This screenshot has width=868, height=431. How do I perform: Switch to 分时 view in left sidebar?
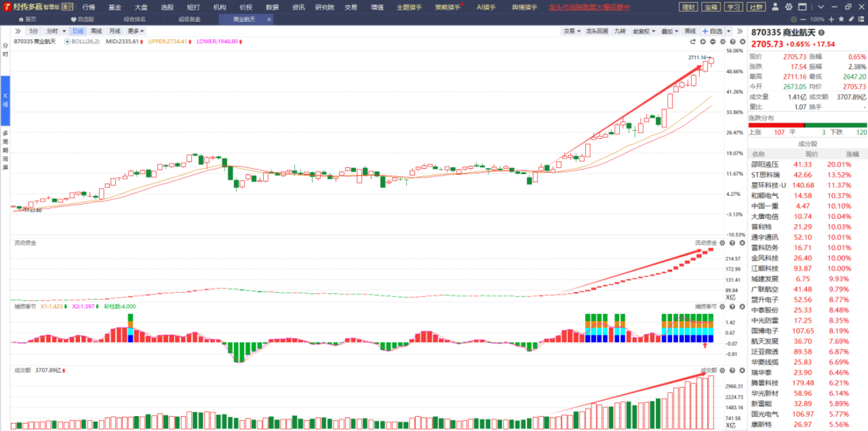click(5, 50)
